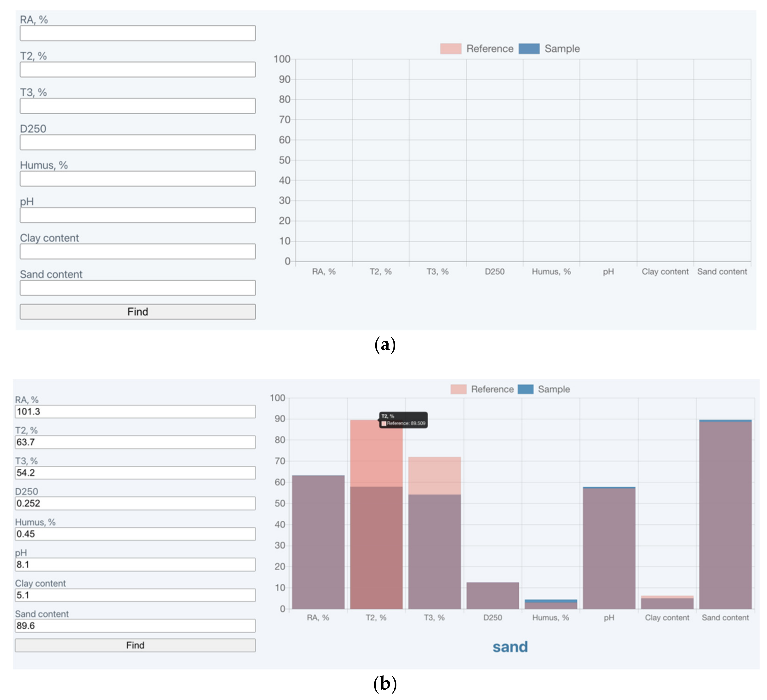
Task: Click the RA field showing 101.3
Action: pos(135,411)
